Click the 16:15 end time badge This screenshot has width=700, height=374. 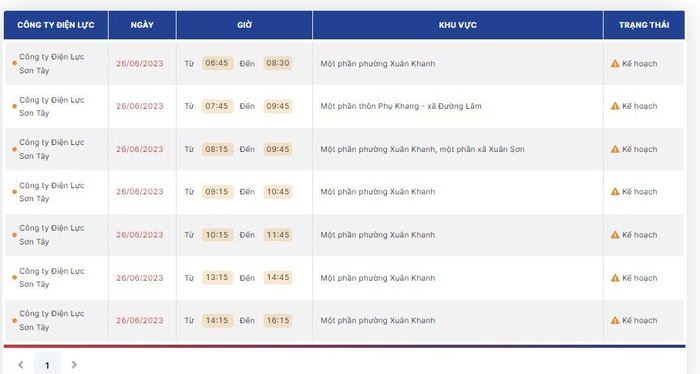278,320
